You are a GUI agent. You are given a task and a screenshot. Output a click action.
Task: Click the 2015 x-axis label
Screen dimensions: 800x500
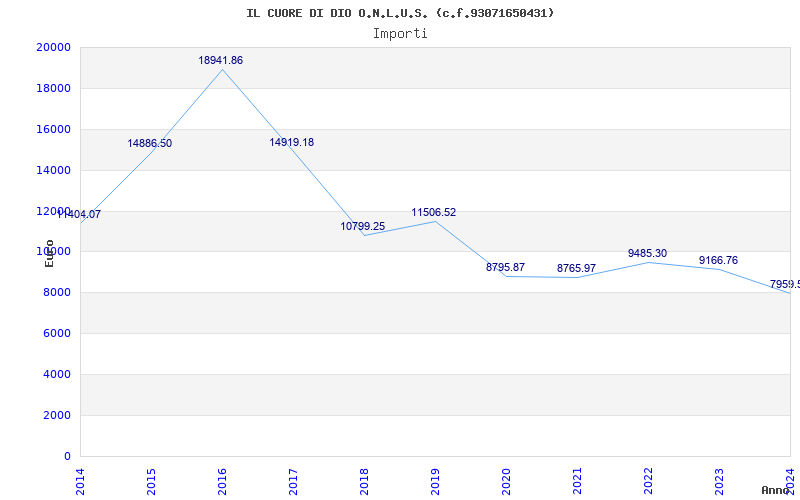click(151, 482)
